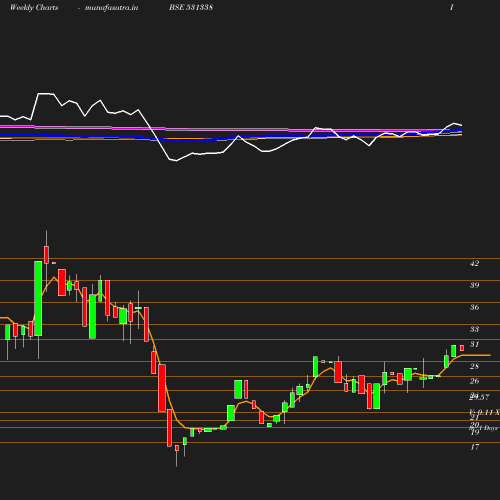The image size is (500, 500).
Task: Click the 'BSE 531338' symbol label
Action: [191, 7]
